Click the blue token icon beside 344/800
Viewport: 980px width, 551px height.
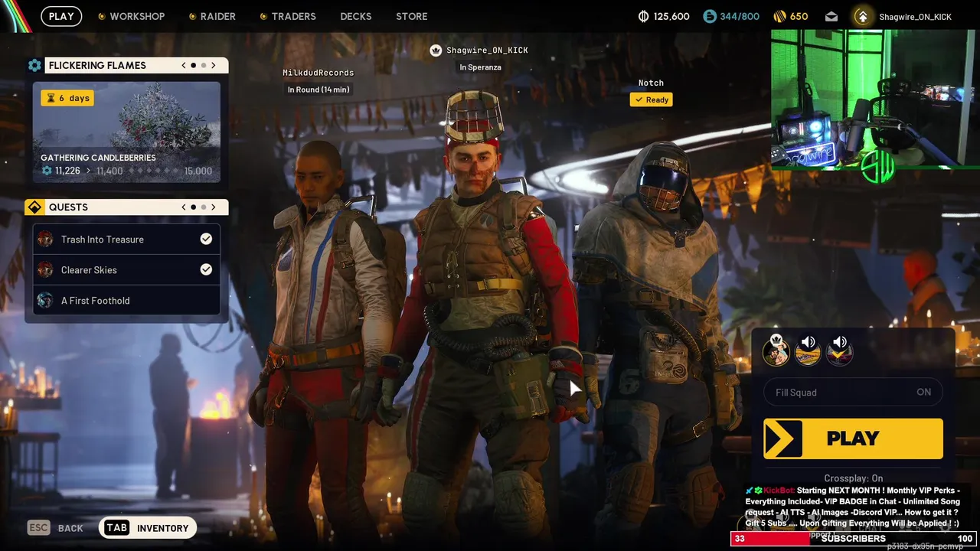[x=710, y=16]
